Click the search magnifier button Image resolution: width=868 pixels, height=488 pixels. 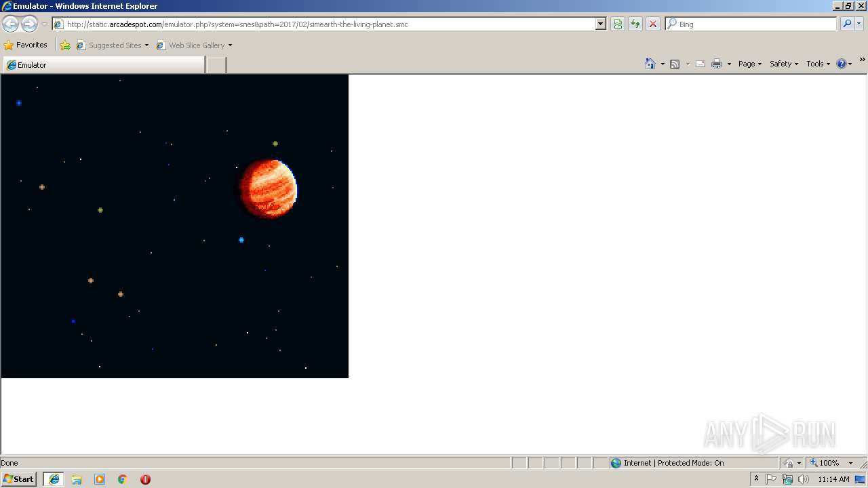847,24
